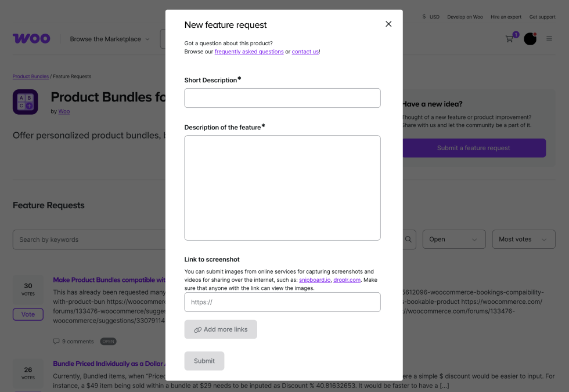
Task: Open the shopping cart icon
Action: pos(509,39)
